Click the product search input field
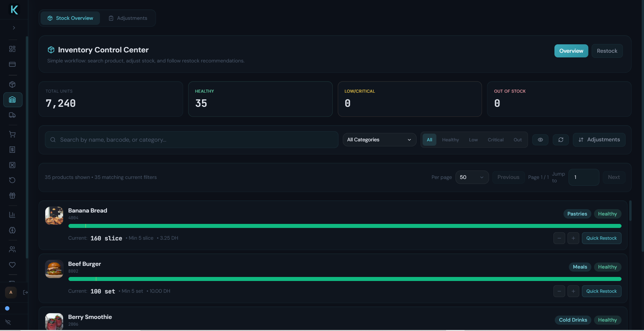Viewport: 644px width, 331px height. pos(195,140)
